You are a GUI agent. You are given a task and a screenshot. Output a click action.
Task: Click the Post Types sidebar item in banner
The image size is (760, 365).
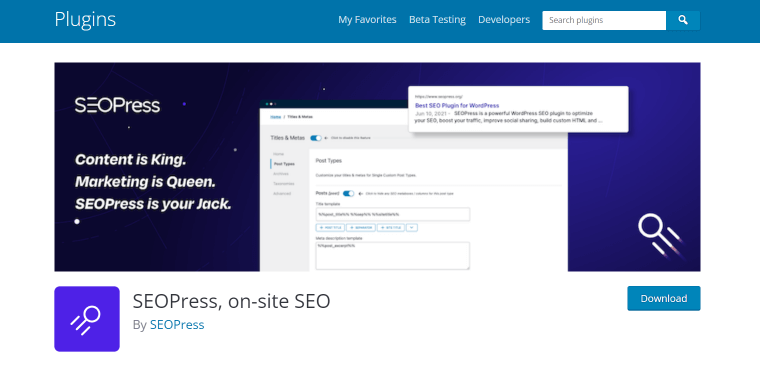tap(284, 164)
